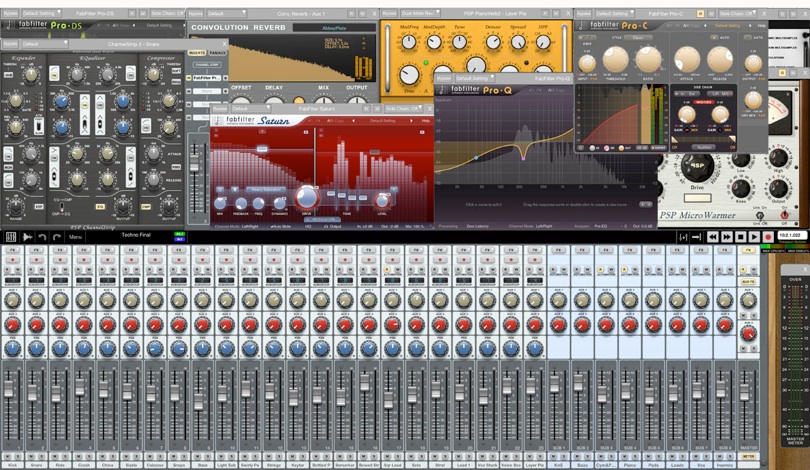Viewport: 810px width, 470px height.
Task: Click the Pro-C Ratio knob
Action: (648, 60)
